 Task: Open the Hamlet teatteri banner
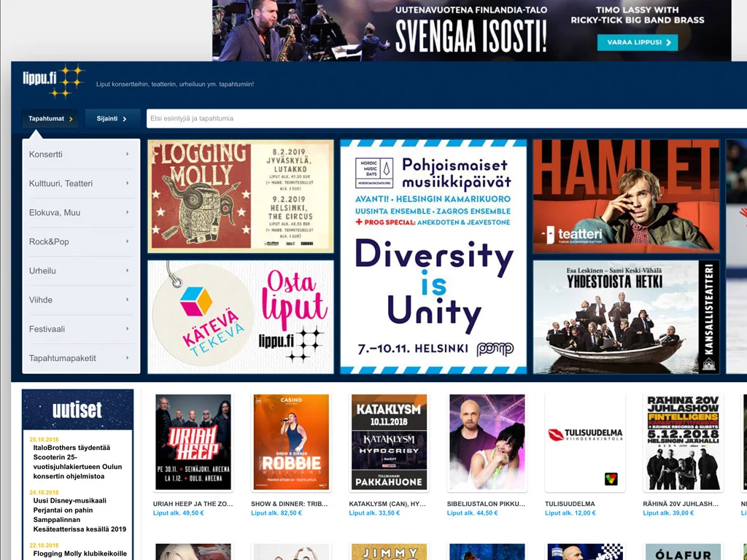point(626,196)
